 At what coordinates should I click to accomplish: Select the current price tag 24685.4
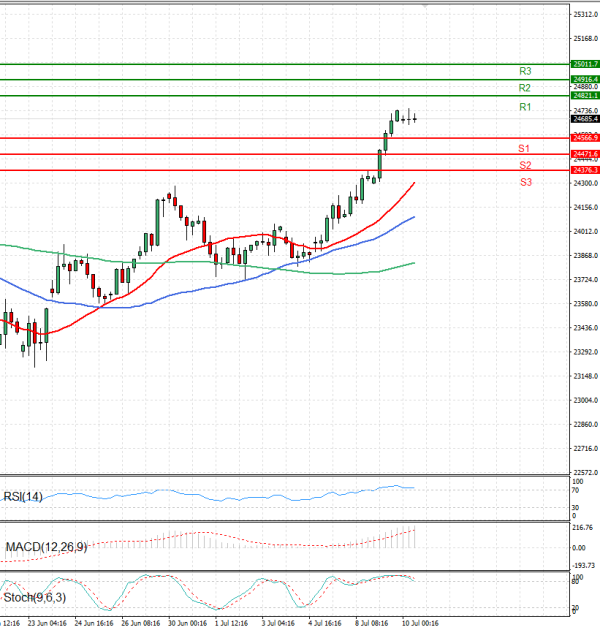click(585, 119)
